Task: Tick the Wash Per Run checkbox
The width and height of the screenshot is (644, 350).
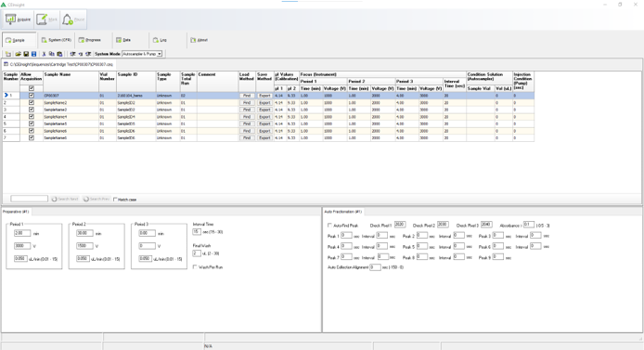Action: point(195,267)
